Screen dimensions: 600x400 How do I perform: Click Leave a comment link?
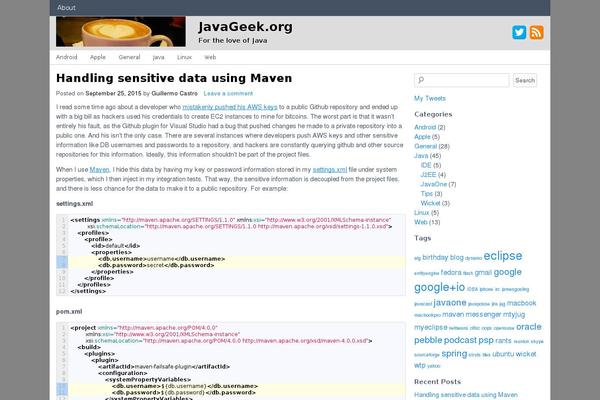(x=228, y=93)
